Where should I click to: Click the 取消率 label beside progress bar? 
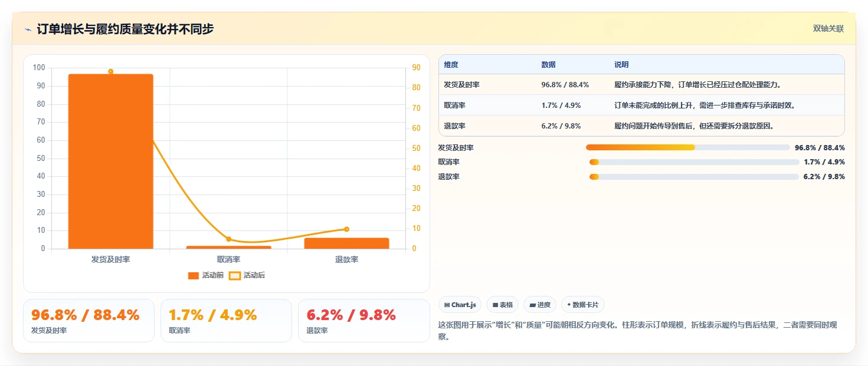[x=448, y=162]
